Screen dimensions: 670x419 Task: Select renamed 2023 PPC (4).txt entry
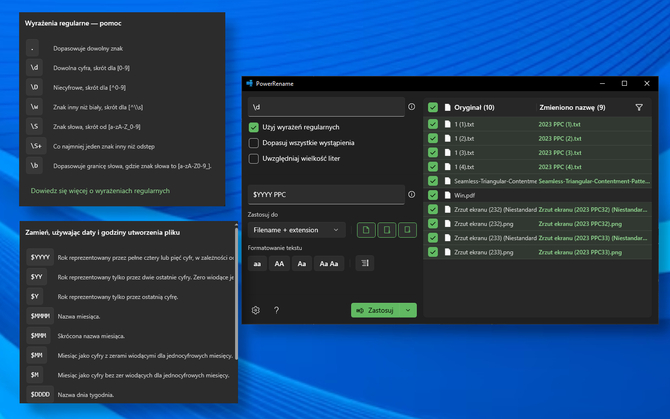click(560, 167)
